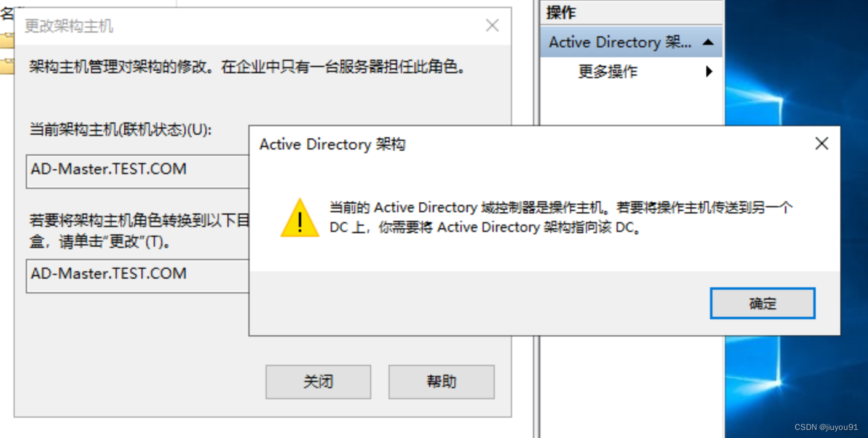868x438 pixels.
Task: Close the 更改架构主机 dialog via its X
Action: 492,25
